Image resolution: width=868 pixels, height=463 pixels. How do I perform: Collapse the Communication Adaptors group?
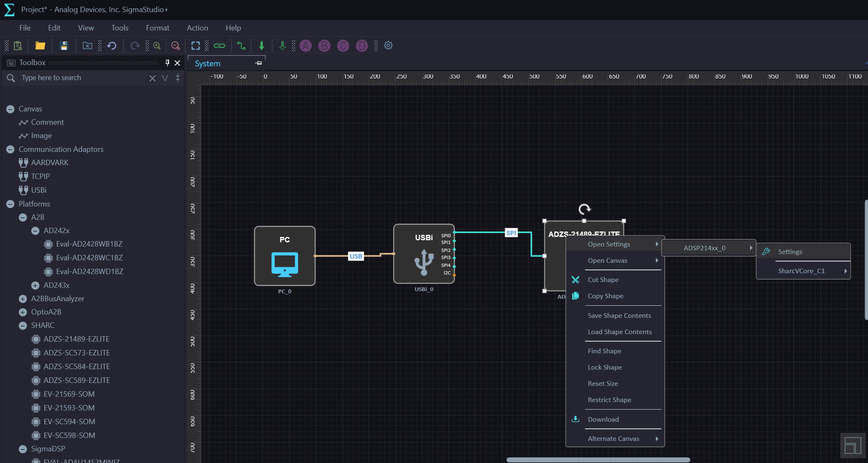pos(10,149)
